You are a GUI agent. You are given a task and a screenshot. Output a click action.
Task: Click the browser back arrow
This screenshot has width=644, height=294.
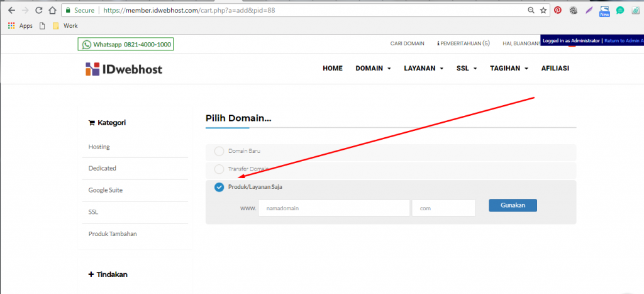pos(11,10)
